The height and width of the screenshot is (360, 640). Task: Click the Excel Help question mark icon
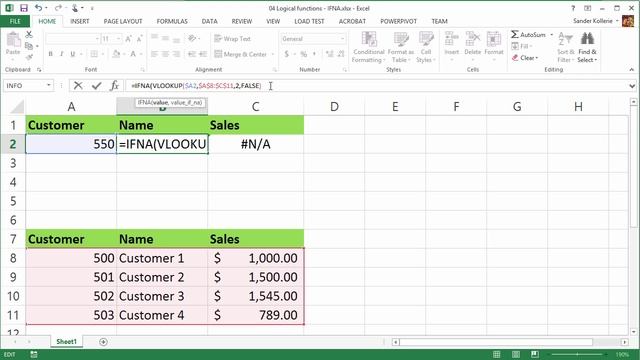point(573,8)
